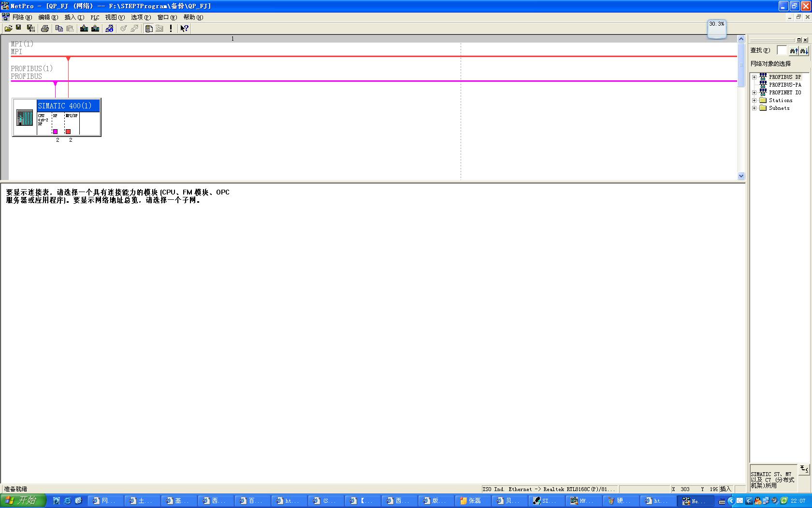
Task: Click the NetPro document icon in menu bar
Action: pos(6,17)
